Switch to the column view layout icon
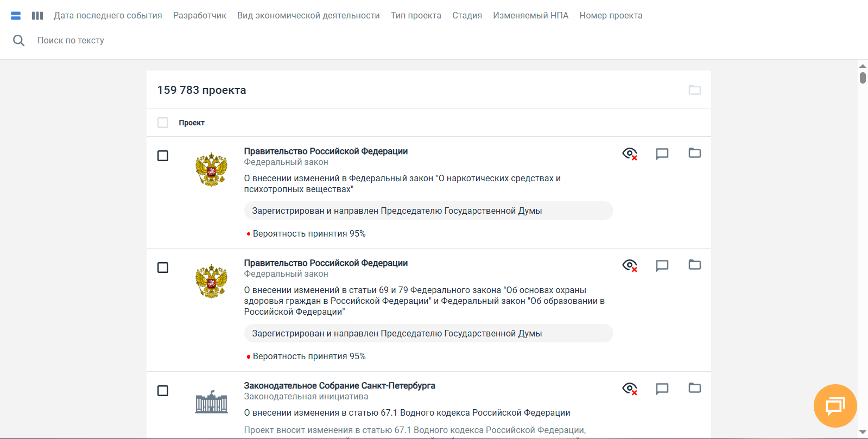This screenshot has height=439, width=868. point(37,16)
